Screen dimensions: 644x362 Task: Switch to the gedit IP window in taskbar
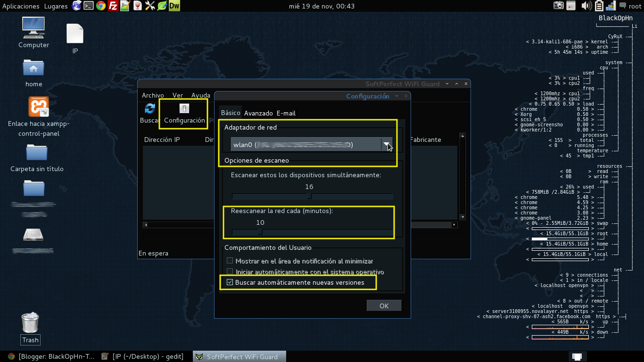click(x=143, y=356)
